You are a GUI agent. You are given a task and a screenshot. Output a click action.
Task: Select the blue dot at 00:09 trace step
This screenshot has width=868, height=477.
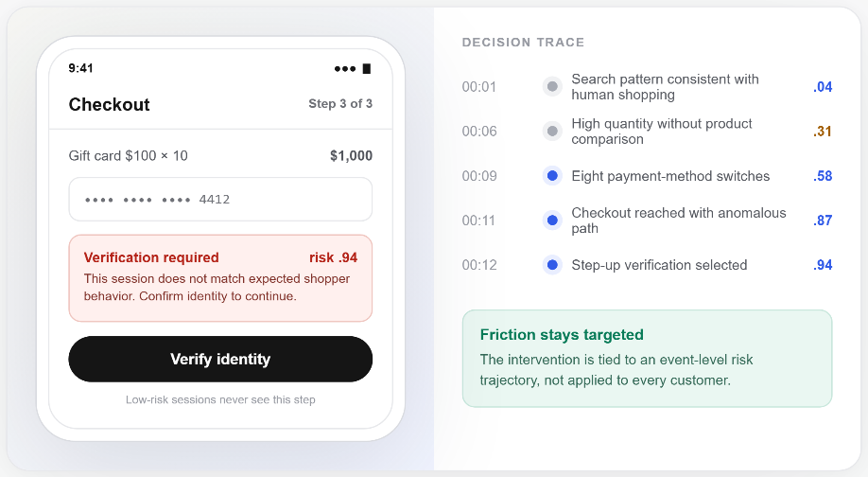[552, 176]
